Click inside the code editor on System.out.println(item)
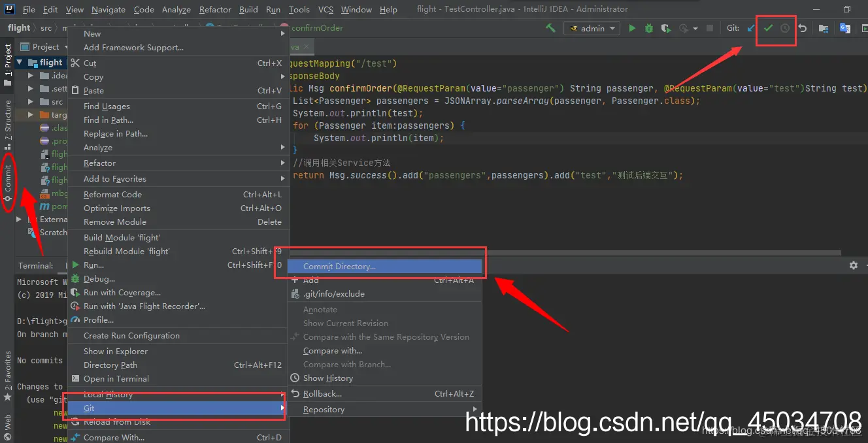The image size is (868, 443). [378, 138]
